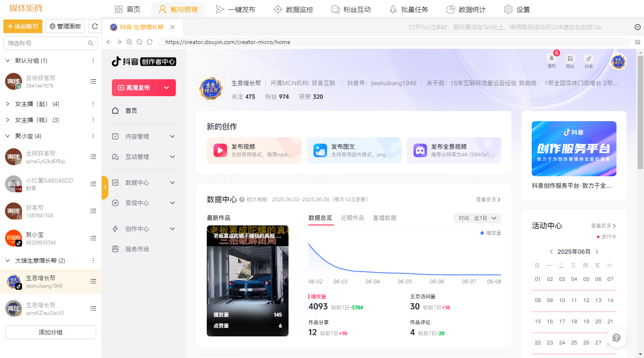Open the browser list menu icon beside the address bar
Image resolution: width=644 pixels, height=358 pixels.
pos(638,42)
